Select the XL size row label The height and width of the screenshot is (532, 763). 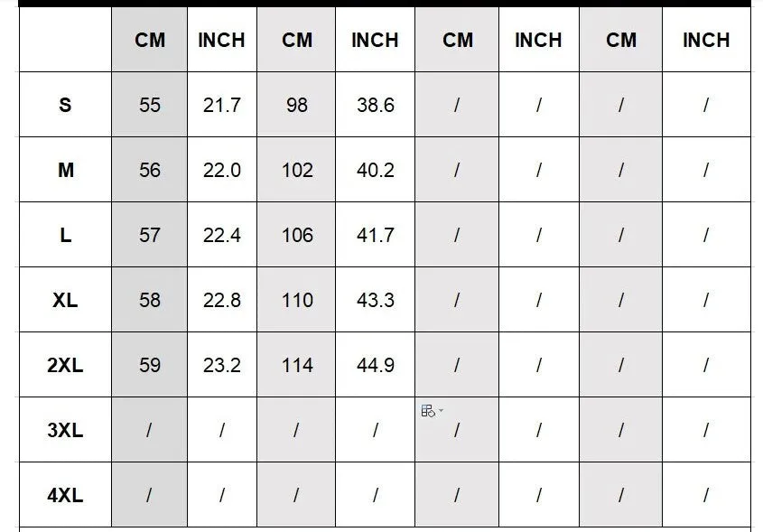(x=65, y=300)
